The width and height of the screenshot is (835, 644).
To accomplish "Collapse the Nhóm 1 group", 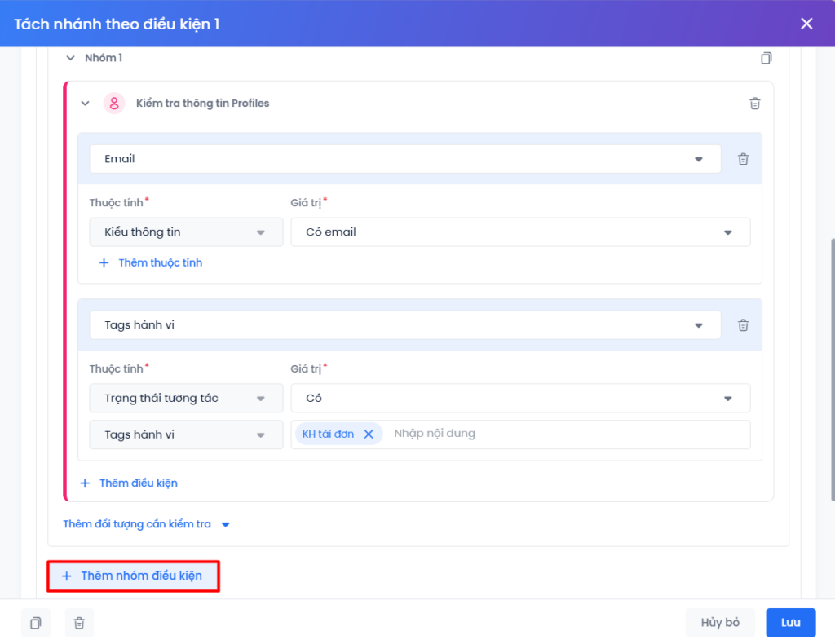I will [70, 58].
